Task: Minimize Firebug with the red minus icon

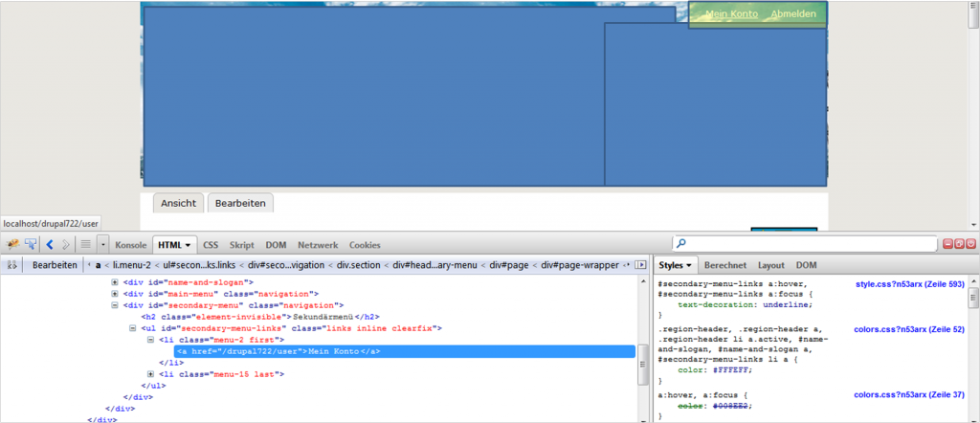Action: [x=947, y=244]
